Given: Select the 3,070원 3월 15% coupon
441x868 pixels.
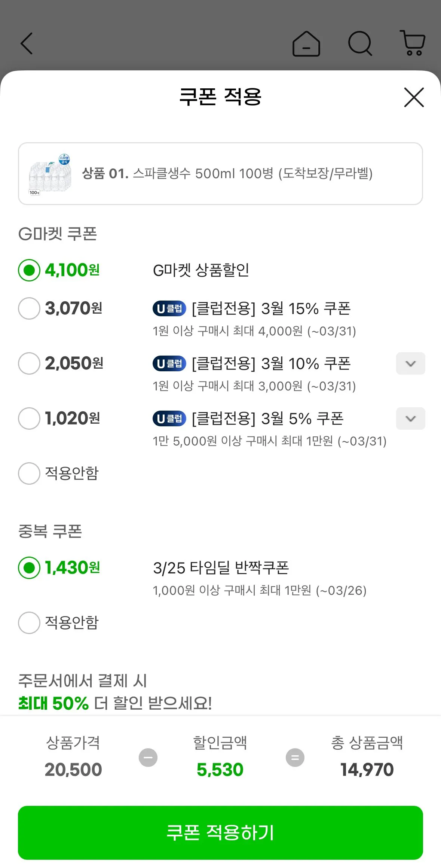Looking at the screenshot, I should (29, 308).
